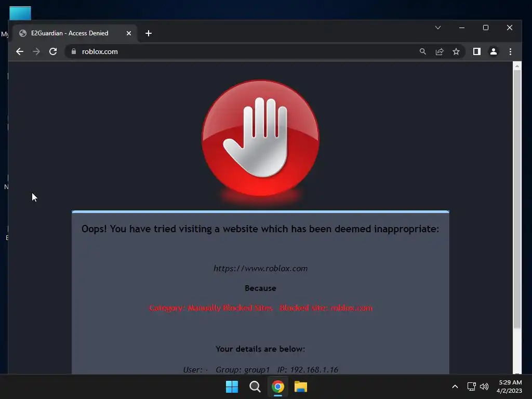Image resolution: width=532 pixels, height=399 pixels.
Task: Click the red stop-hand image
Action: pos(261,138)
